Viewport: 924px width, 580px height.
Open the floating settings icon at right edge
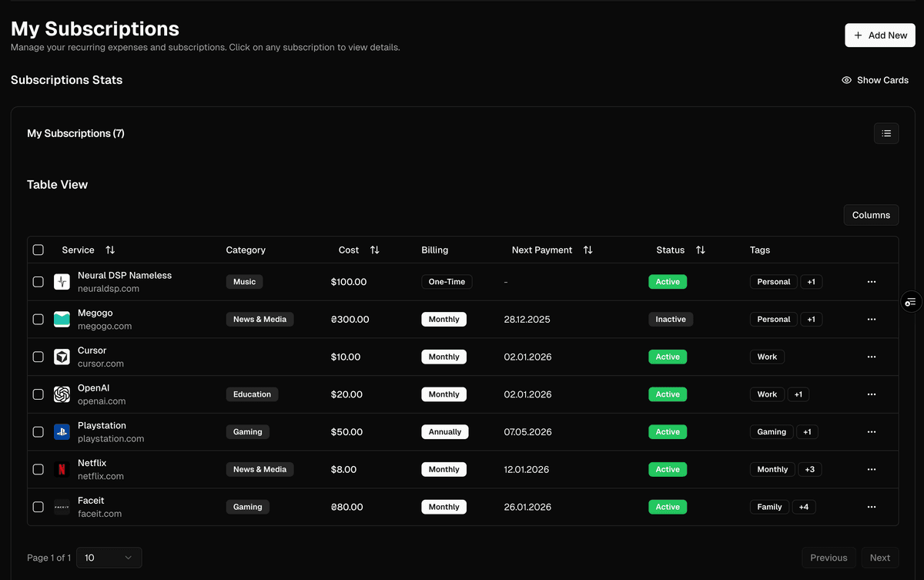(910, 302)
